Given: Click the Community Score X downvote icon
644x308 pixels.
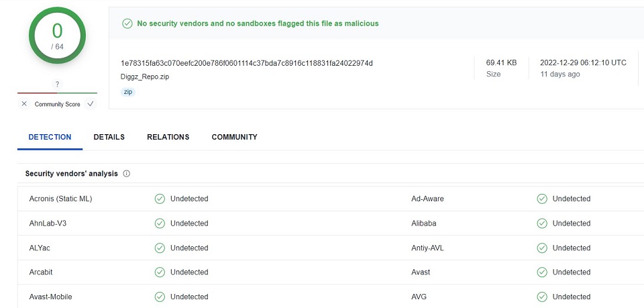Looking at the screenshot, I should click(x=24, y=104).
